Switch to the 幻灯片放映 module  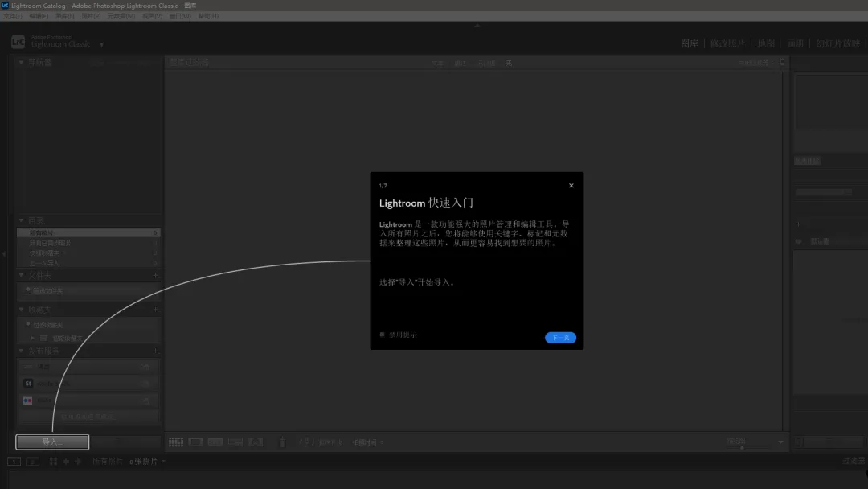pyautogui.click(x=837, y=43)
